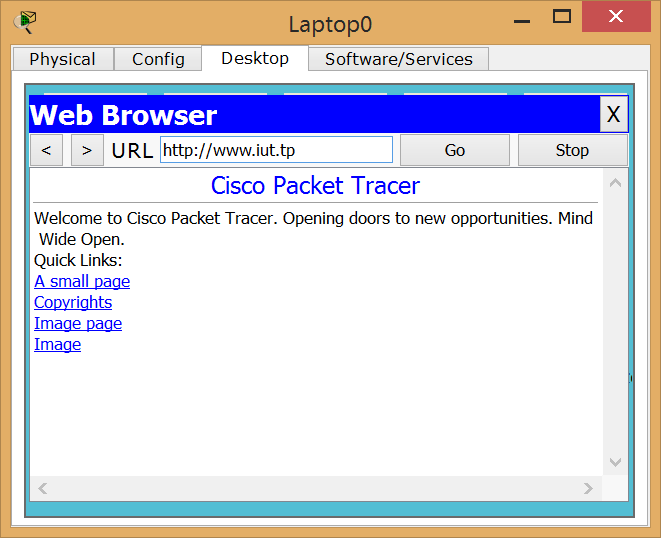661x538 pixels.
Task: Close the Laptop0 window
Action: pos(616,17)
